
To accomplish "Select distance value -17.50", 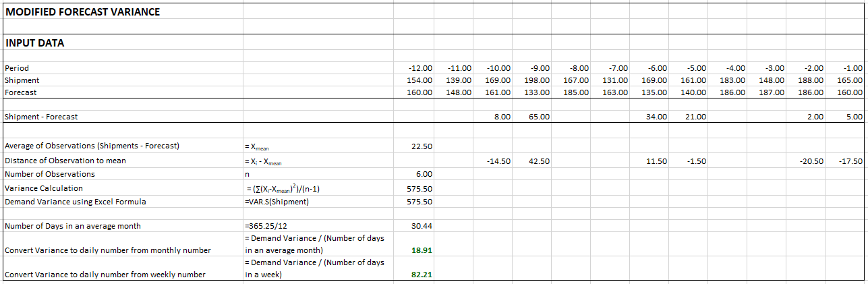I will pos(850,161).
